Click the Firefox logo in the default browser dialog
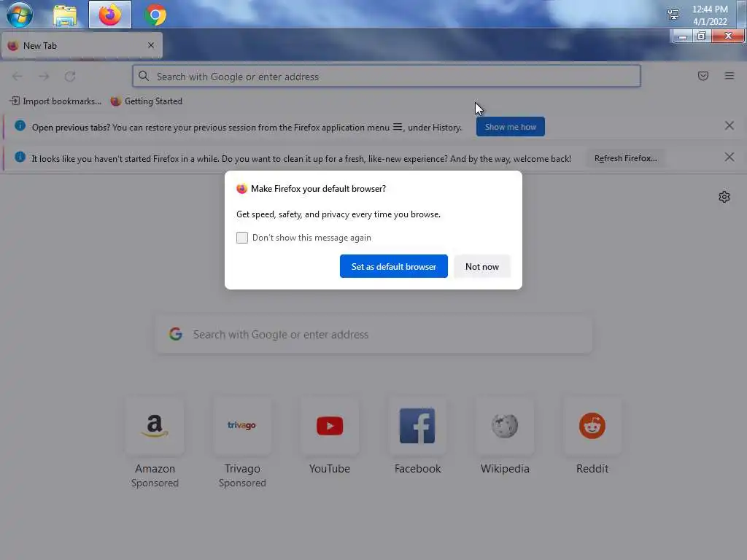This screenshot has height=560, width=747. (x=241, y=189)
